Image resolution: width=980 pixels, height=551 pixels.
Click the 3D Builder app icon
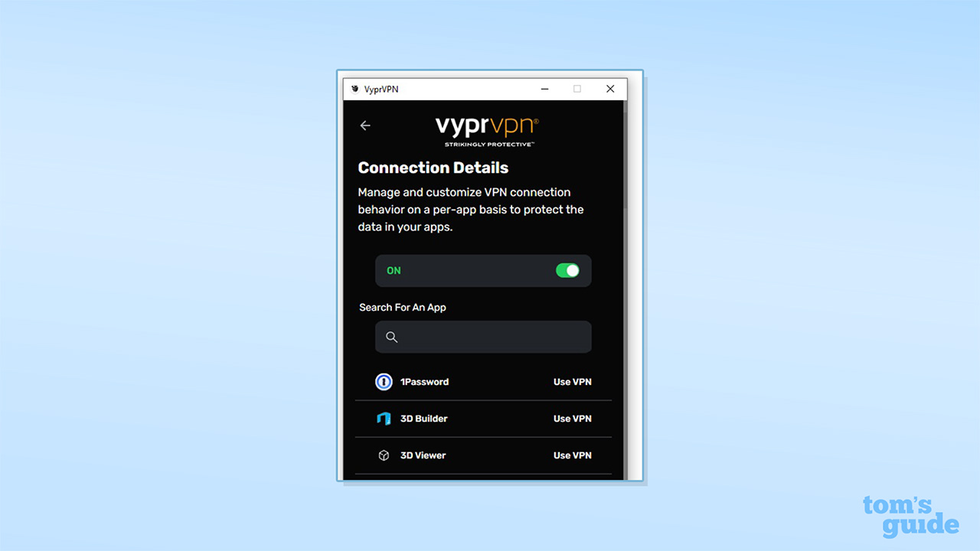384,419
